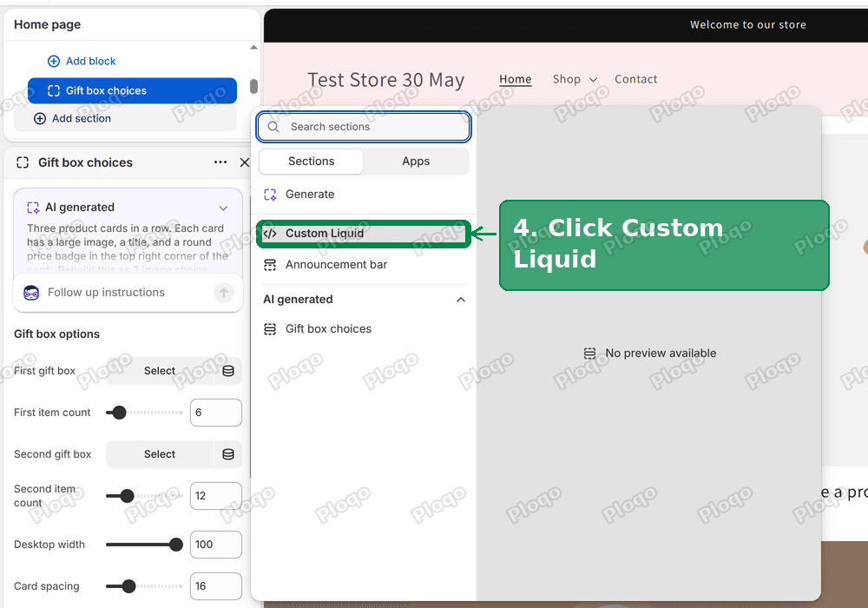Choose Custom Liquid section

point(364,233)
